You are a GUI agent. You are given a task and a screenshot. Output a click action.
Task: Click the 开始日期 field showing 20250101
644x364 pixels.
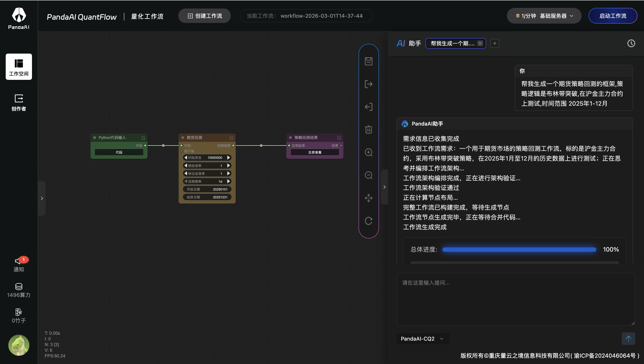pyautogui.click(x=207, y=189)
